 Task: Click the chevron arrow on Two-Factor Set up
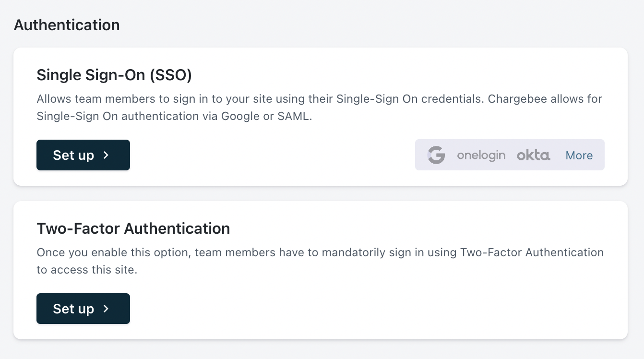click(x=107, y=309)
